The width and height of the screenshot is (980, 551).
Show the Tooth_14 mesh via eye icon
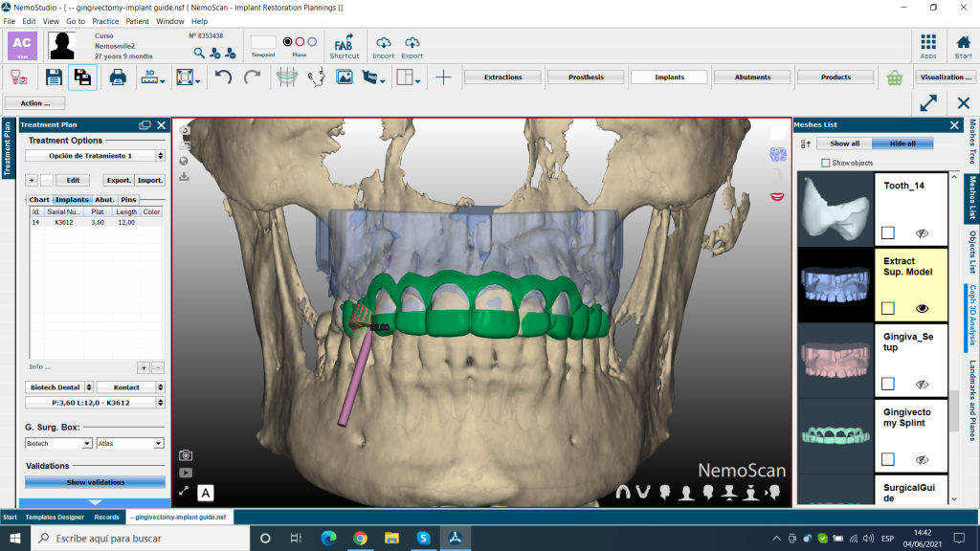[922, 233]
